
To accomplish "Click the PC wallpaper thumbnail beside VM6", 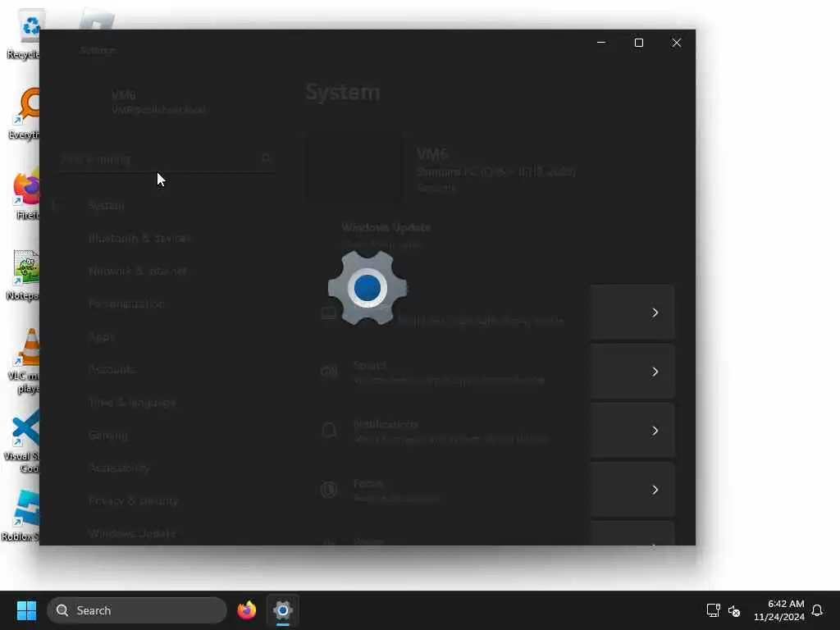I will [x=354, y=167].
